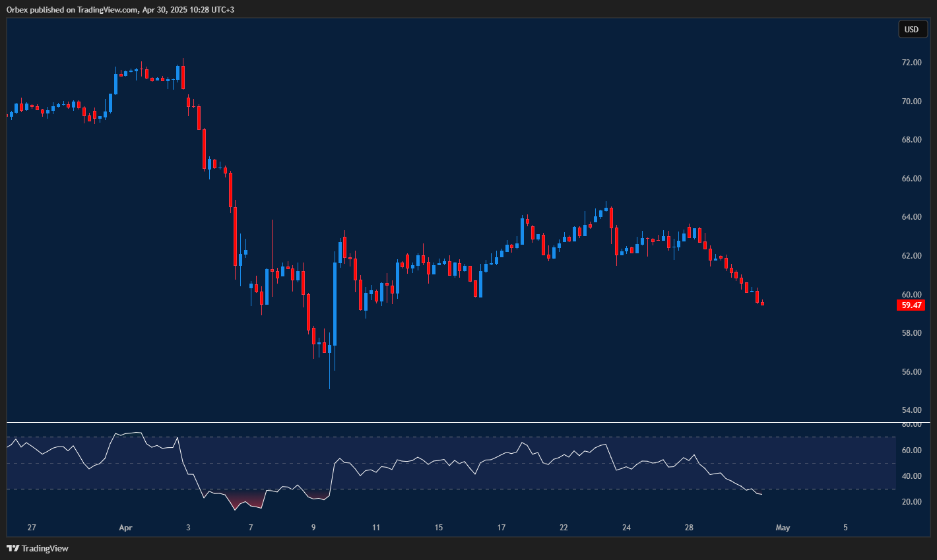Select the May label on the time axis
Image resolution: width=937 pixels, height=560 pixels.
[783, 528]
